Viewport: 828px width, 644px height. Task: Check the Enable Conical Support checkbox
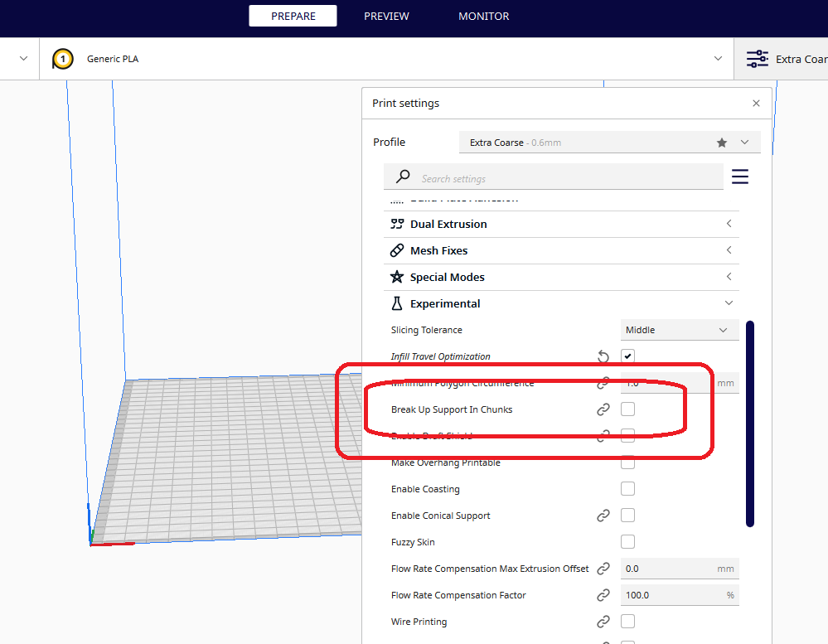[x=628, y=516]
